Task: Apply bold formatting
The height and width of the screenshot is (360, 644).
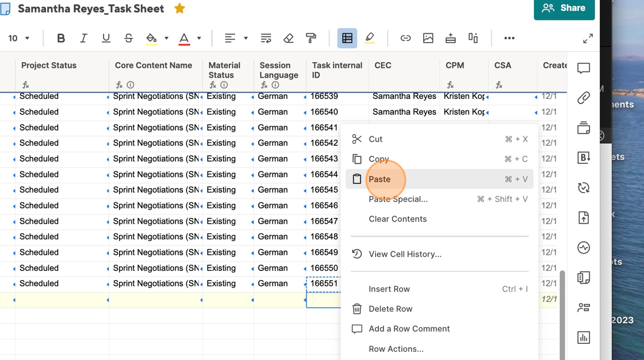Action: pyautogui.click(x=61, y=38)
